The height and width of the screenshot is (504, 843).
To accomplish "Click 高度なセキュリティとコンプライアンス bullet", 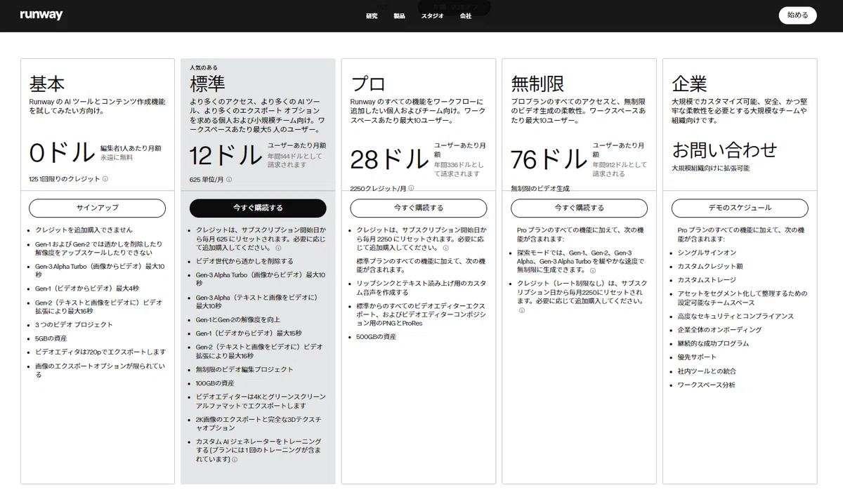I will click(x=736, y=316).
